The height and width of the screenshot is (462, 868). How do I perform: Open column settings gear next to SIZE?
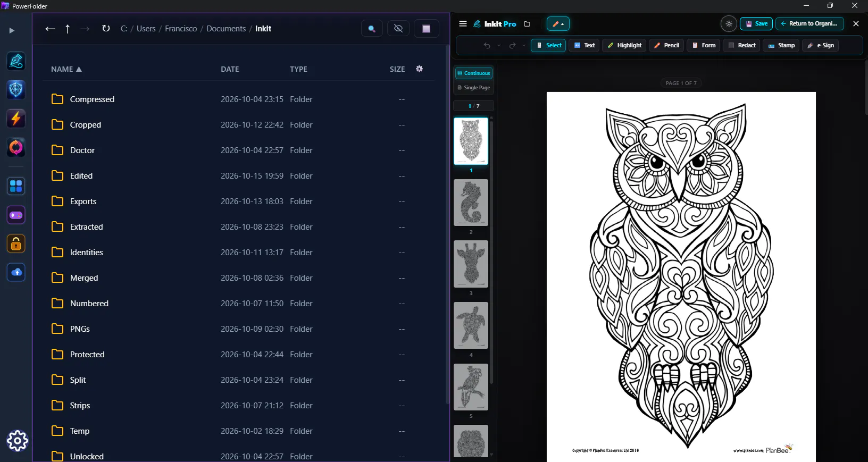click(419, 69)
